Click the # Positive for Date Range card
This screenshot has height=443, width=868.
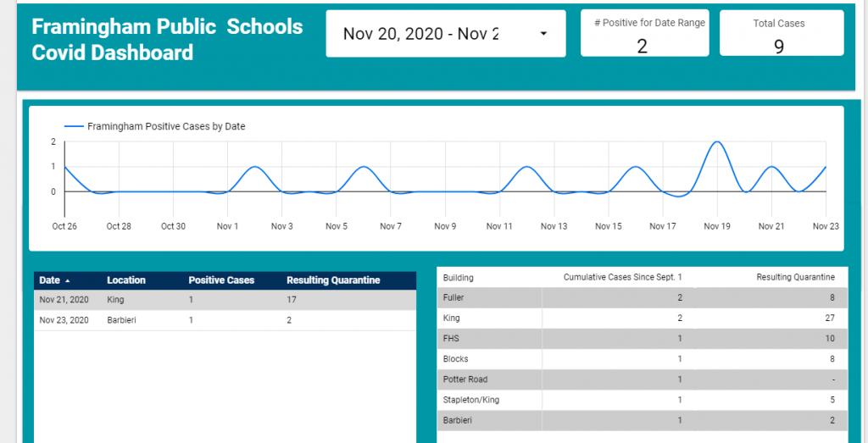[644, 34]
